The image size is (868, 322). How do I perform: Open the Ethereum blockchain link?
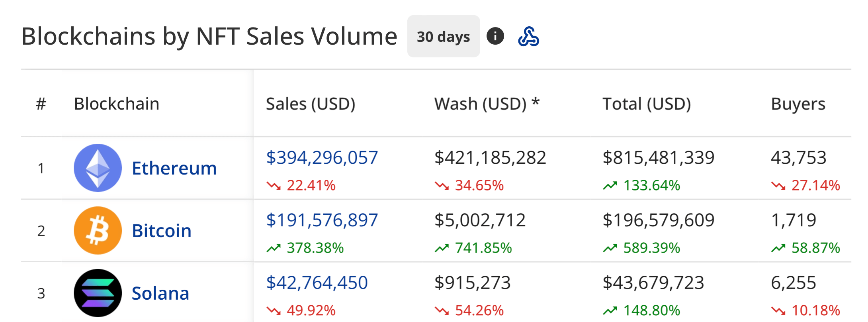(174, 168)
